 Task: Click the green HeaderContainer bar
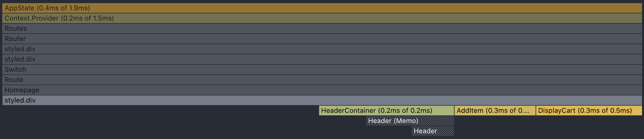point(386,111)
